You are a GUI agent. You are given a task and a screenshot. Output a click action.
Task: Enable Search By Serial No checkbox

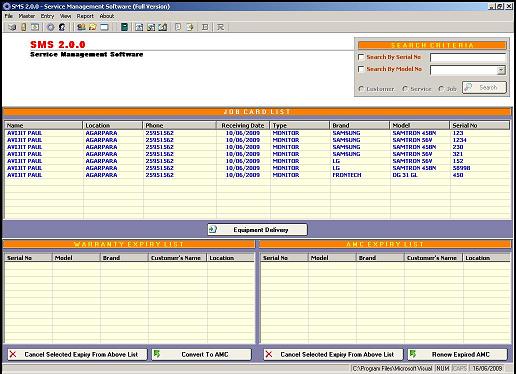[x=361, y=57]
